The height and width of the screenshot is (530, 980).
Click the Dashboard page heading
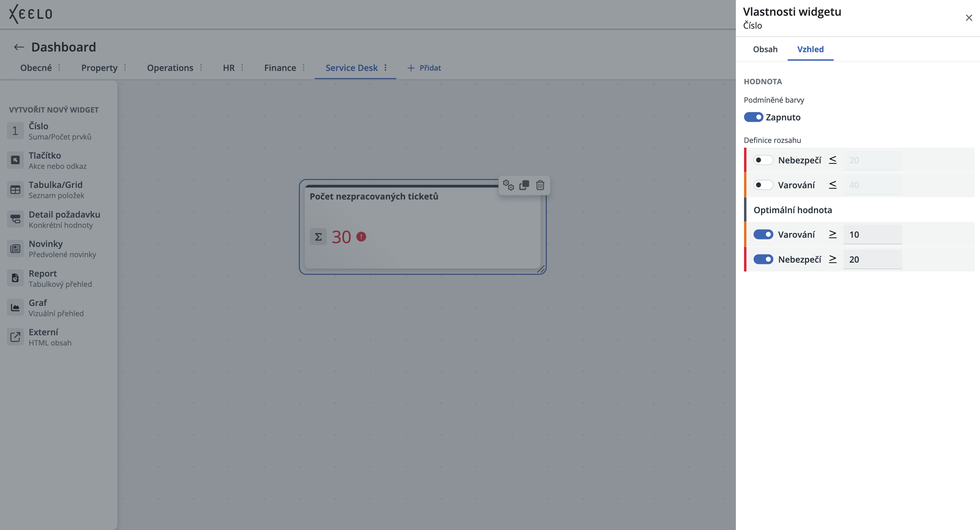pyautogui.click(x=63, y=47)
